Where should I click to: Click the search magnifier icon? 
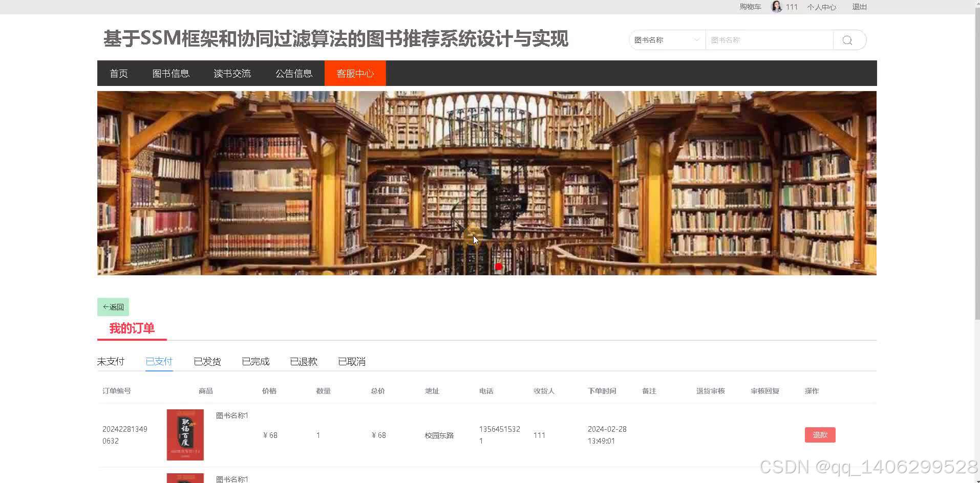point(847,40)
